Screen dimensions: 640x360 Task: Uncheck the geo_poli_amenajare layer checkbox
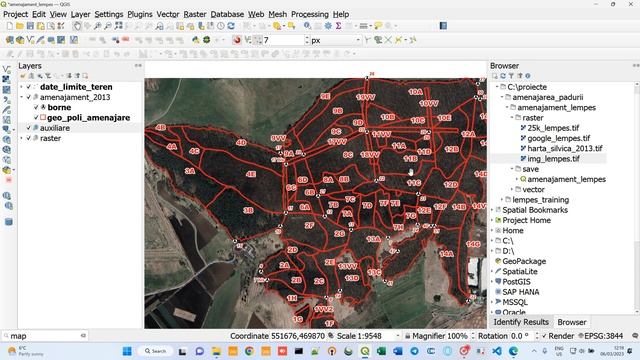click(36, 118)
